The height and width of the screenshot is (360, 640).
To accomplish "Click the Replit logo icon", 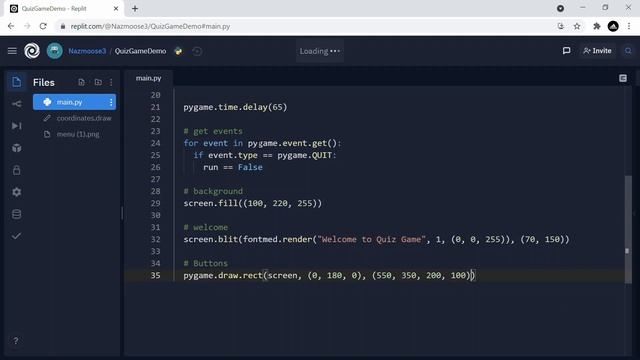I will pos(32,51).
